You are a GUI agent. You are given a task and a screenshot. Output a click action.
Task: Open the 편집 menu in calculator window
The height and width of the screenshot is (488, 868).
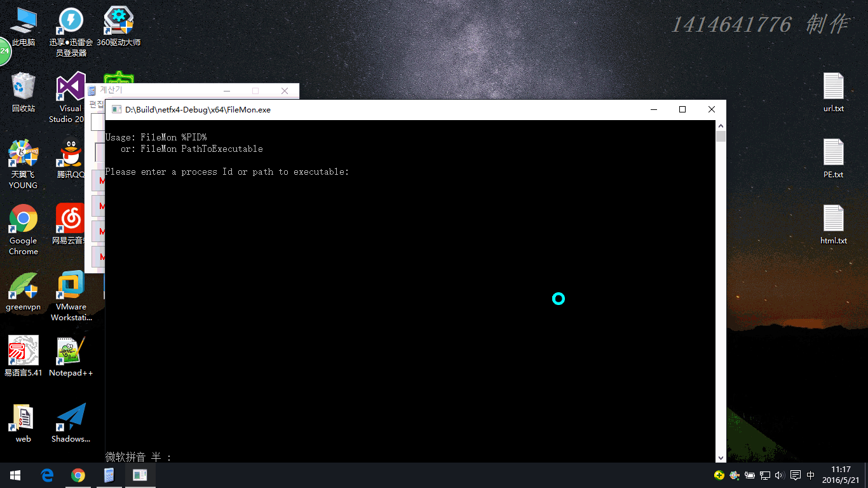(95, 104)
